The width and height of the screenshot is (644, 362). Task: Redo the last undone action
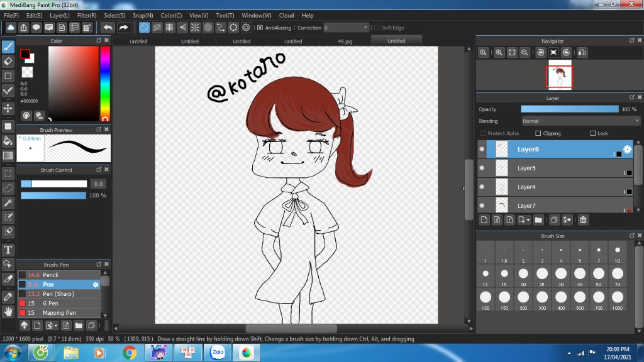coord(123,28)
